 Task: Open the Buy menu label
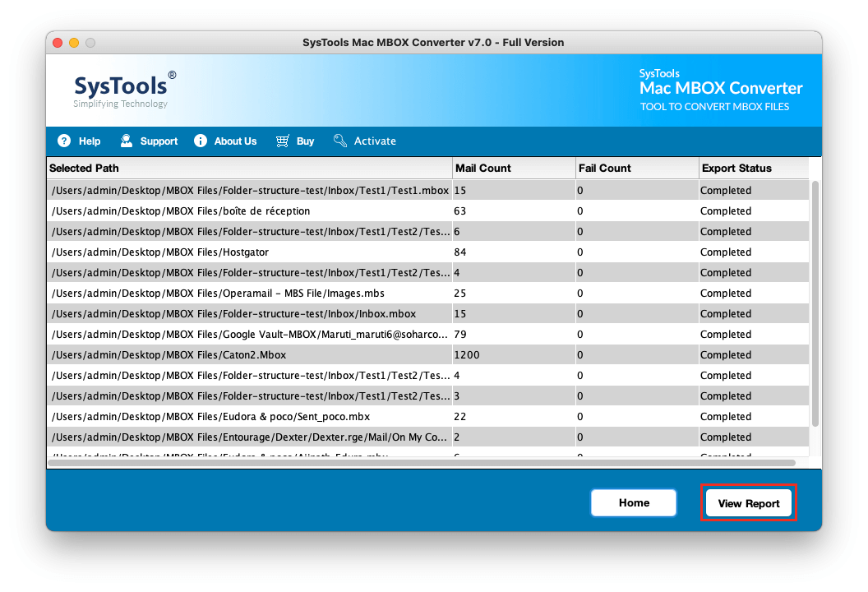point(305,141)
